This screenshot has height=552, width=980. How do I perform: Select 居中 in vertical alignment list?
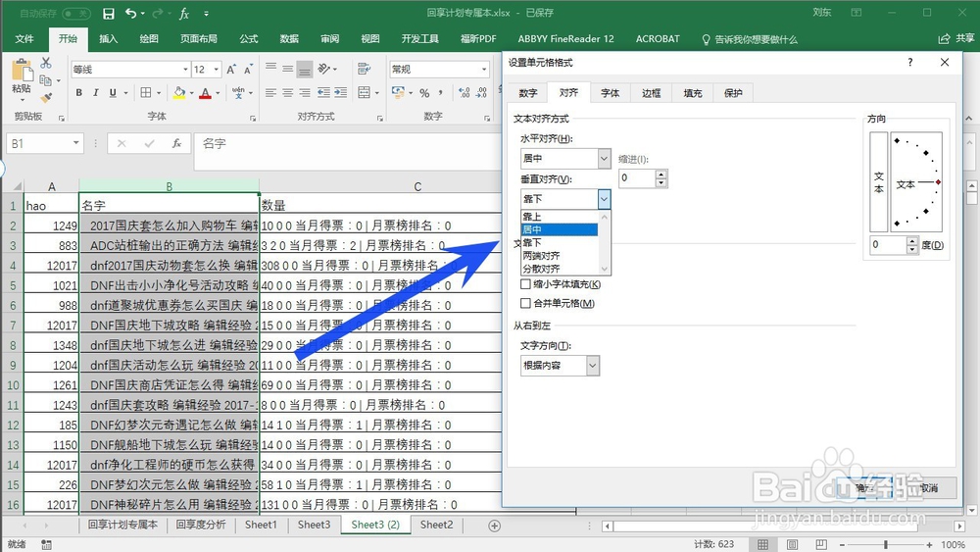click(x=560, y=229)
